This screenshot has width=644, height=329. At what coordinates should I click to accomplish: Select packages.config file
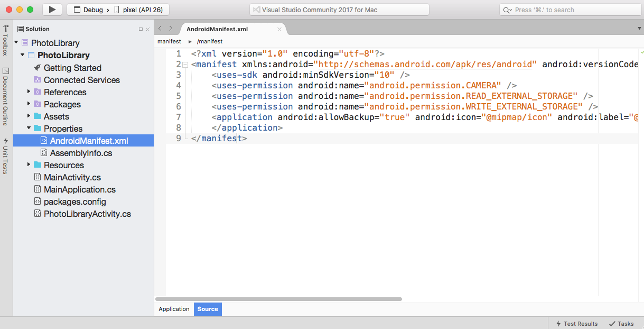(75, 202)
